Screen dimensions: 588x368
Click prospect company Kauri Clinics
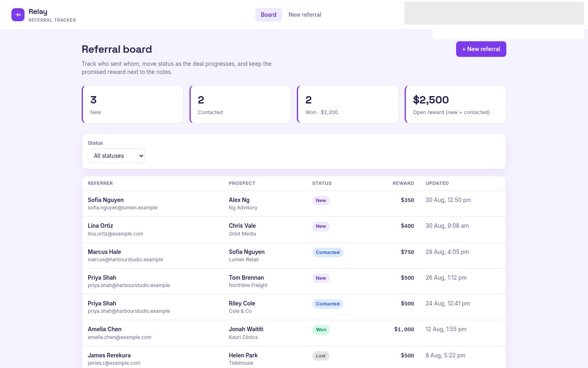(x=243, y=337)
